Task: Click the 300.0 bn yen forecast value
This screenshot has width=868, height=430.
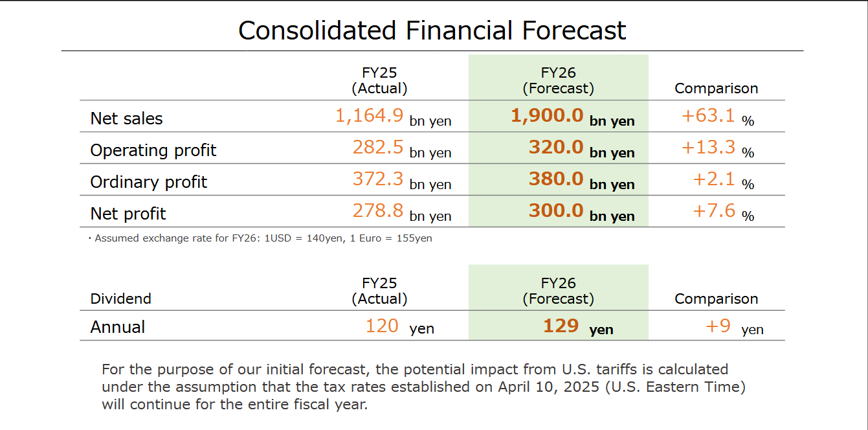Action: 581,212
